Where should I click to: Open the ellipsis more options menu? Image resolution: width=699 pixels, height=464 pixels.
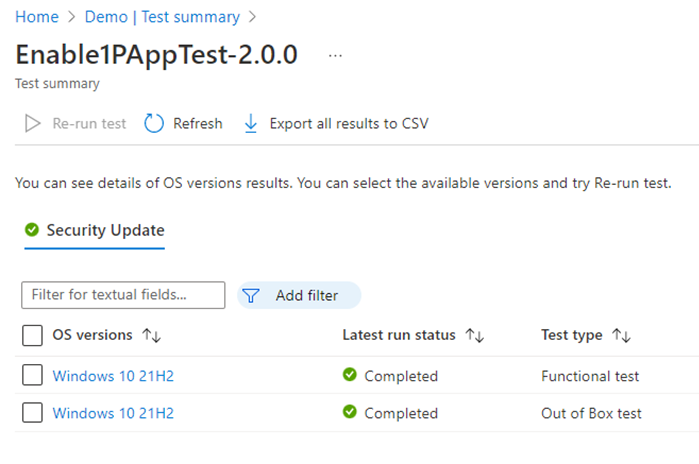pos(335,56)
